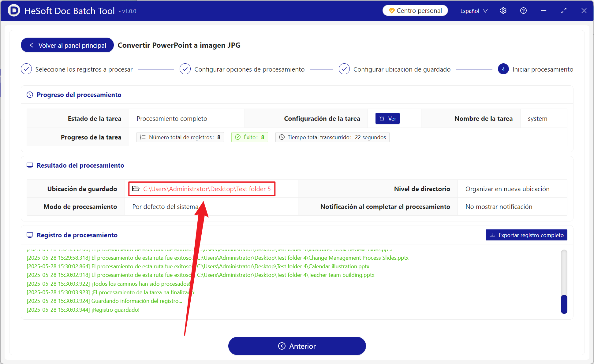Click the Procesamiento completo status text
Image resolution: width=594 pixels, height=364 pixels.
tap(172, 119)
